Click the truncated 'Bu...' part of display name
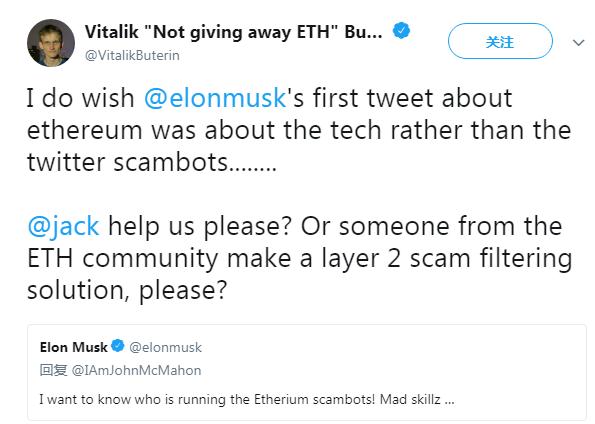Image resolution: width=595 pixels, height=424 pixels. (x=363, y=32)
